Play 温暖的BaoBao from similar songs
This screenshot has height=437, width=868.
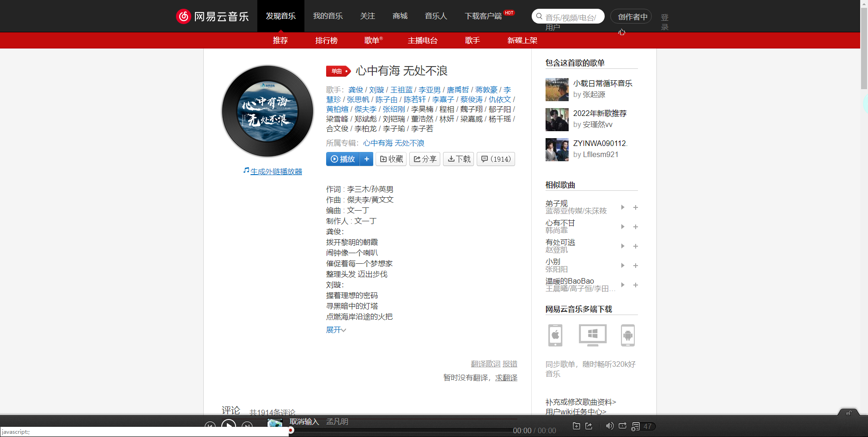pos(622,285)
